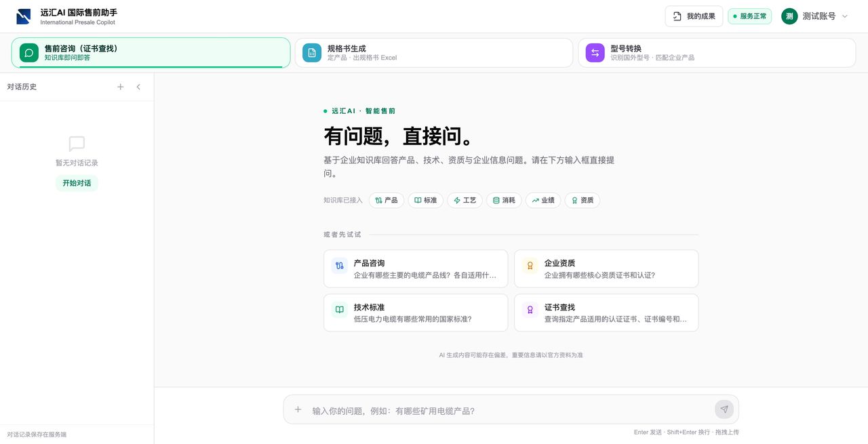The height and width of the screenshot is (444, 868).
Task: Start a new conversation with plus icon
Action: [121, 87]
